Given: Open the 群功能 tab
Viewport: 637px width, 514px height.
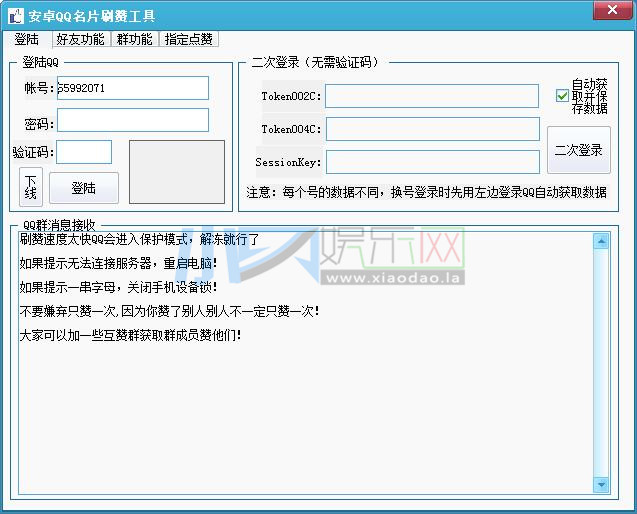Looking at the screenshot, I should (x=134, y=39).
